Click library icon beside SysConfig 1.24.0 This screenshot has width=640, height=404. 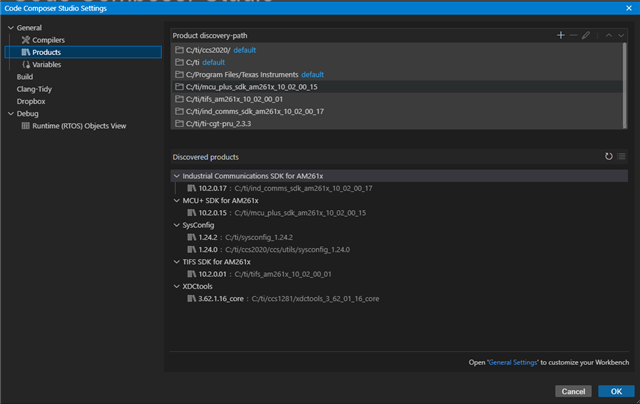[x=191, y=249]
